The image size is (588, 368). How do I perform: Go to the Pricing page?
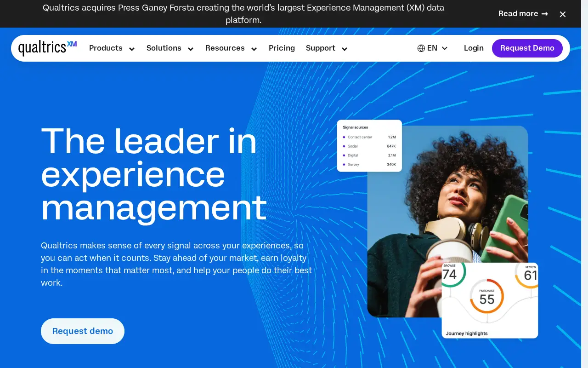pos(282,48)
